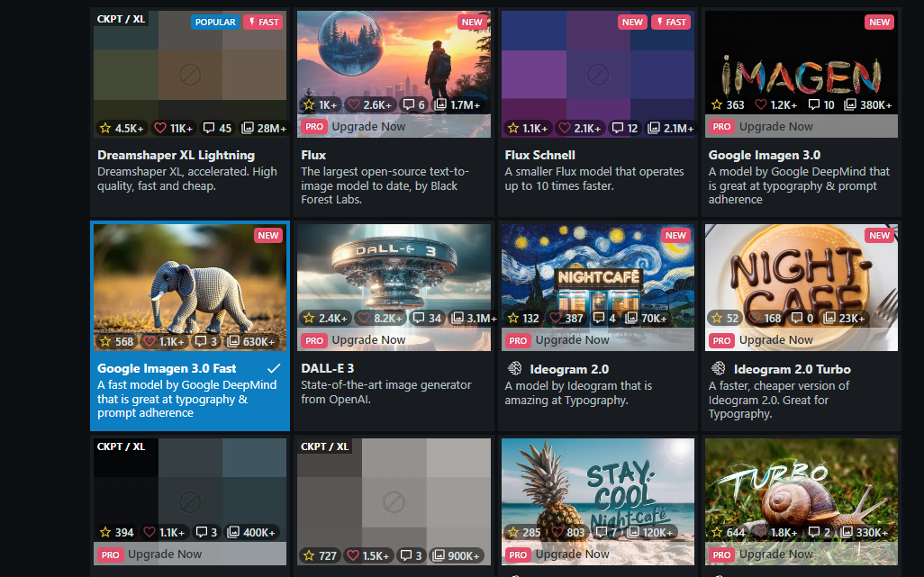Click 1.7M+ images icon on Flux card
Screen dimensions: 924x577
[457, 104]
